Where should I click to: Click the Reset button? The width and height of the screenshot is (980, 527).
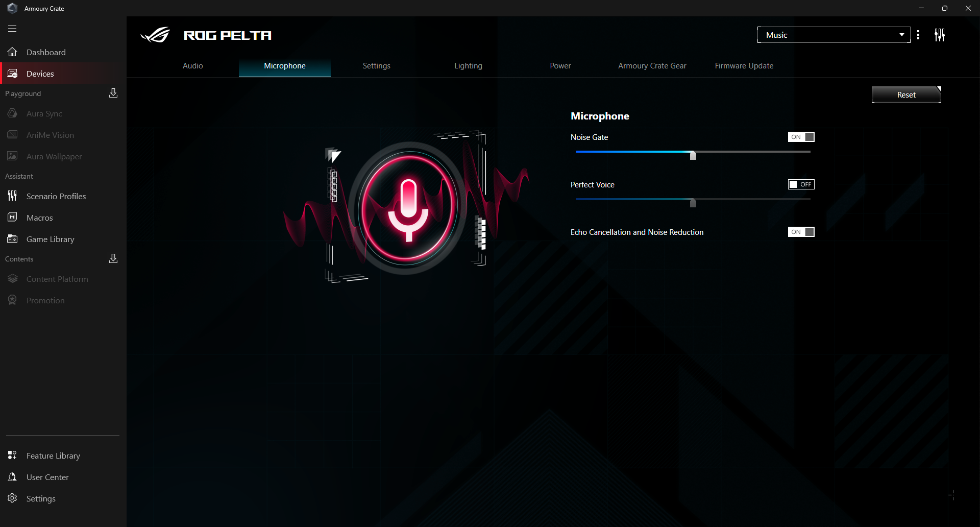[906, 94]
